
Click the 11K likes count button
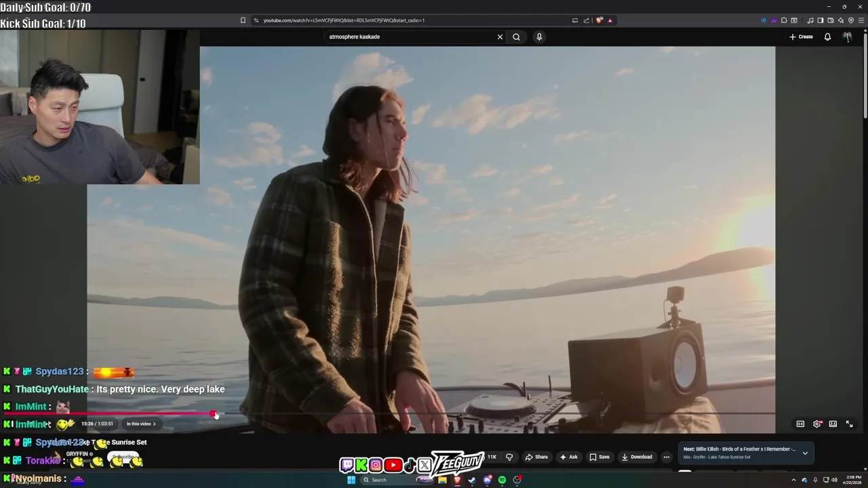click(x=492, y=457)
